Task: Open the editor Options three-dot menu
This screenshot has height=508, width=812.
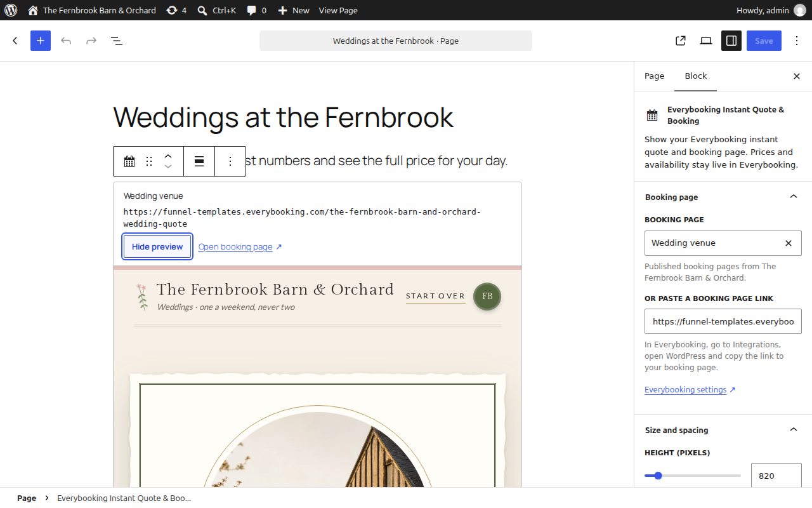Action: click(x=797, y=41)
